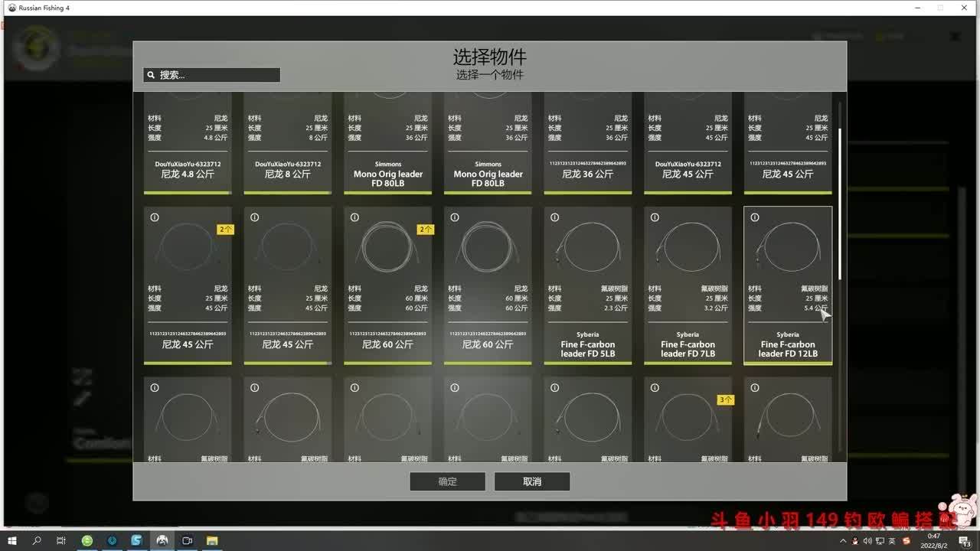Type in the 搜索 search field
Image resolution: width=980 pixels, height=551 pixels.
(217, 75)
